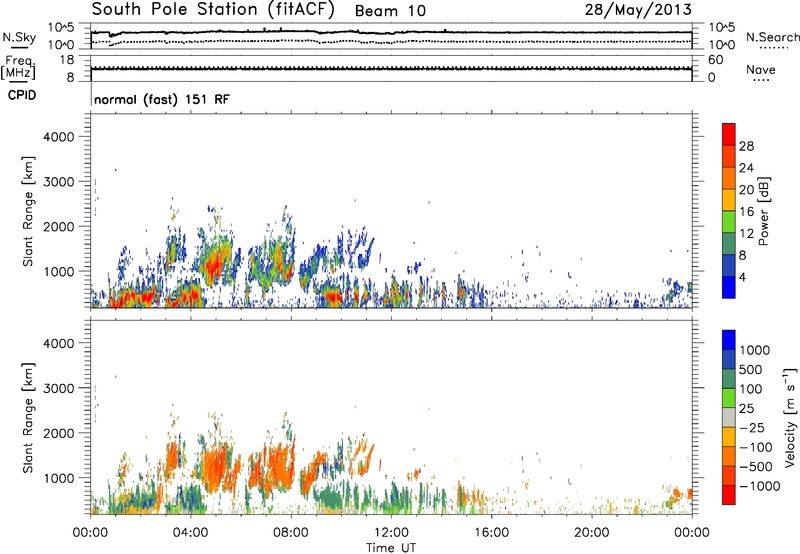Click the 'Velocity [m s-1]' colorbar title
Screen dimensions: 800x554
point(790,417)
